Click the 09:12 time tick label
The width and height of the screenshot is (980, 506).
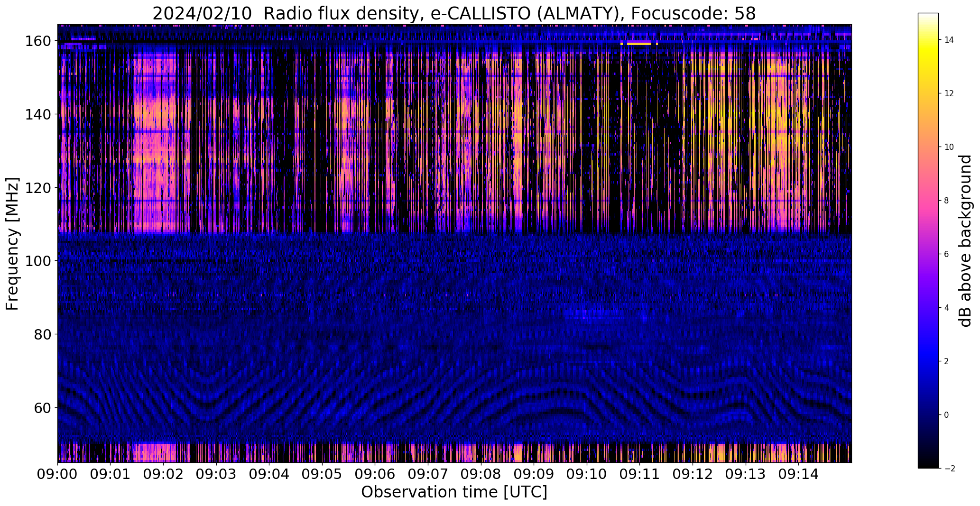[x=693, y=474]
